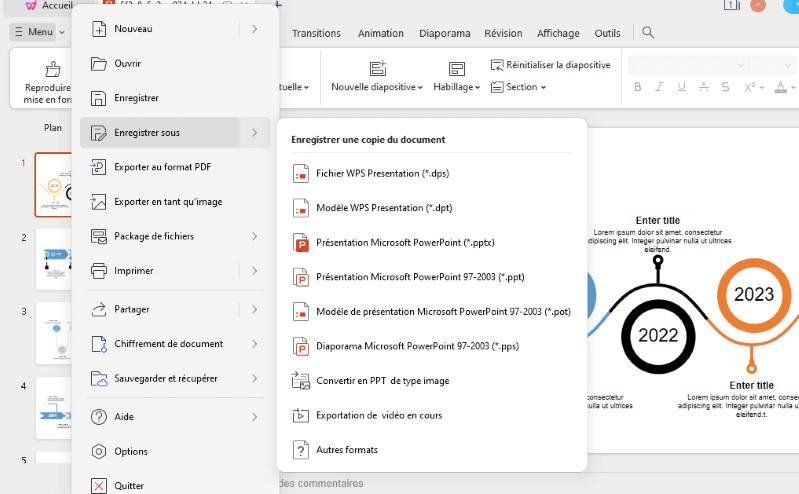Click the Convertir en PPT image icon
This screenshot has width=799, height=494.
pyautogui.click(x=301, y=381)
